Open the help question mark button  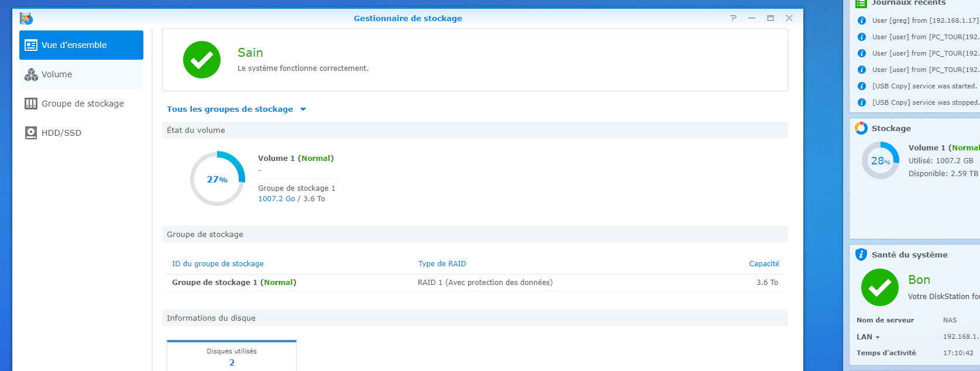[733, 18]
